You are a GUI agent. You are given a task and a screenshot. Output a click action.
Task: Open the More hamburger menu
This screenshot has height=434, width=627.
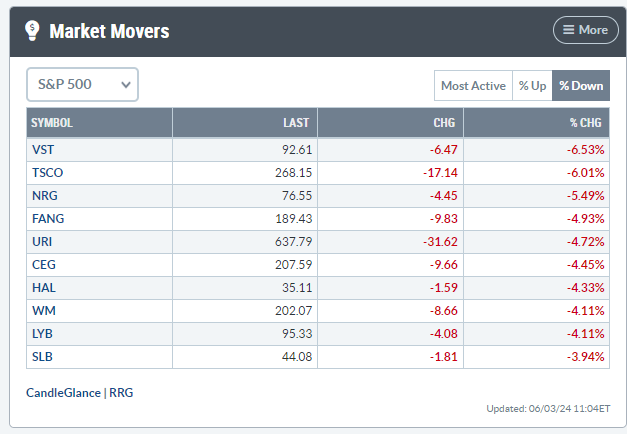pos(585,30)
